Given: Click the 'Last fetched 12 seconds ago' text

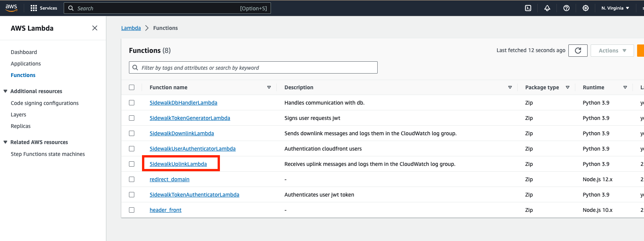Looking at the screenshot, I should tap(531, 50).
